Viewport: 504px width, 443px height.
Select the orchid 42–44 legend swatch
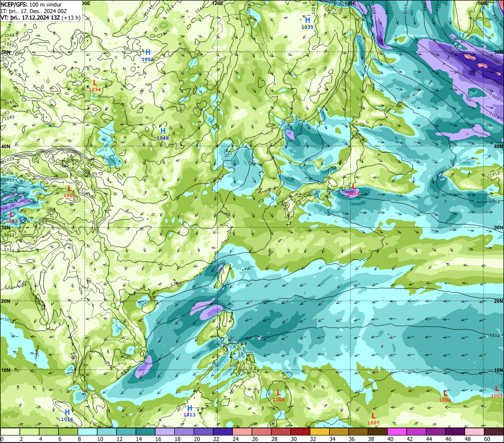pyautogui.click(x=416, y=431)
